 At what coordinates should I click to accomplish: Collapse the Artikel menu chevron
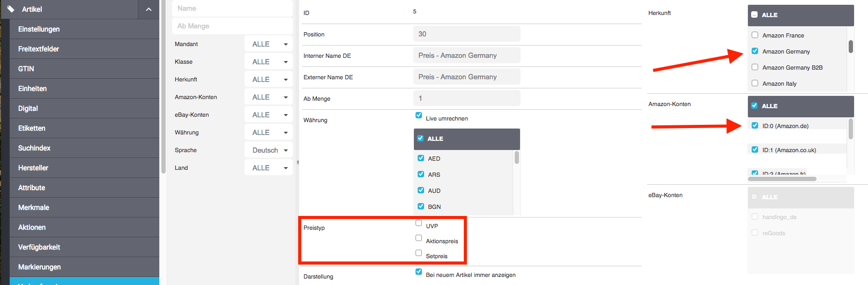[149, 9]
